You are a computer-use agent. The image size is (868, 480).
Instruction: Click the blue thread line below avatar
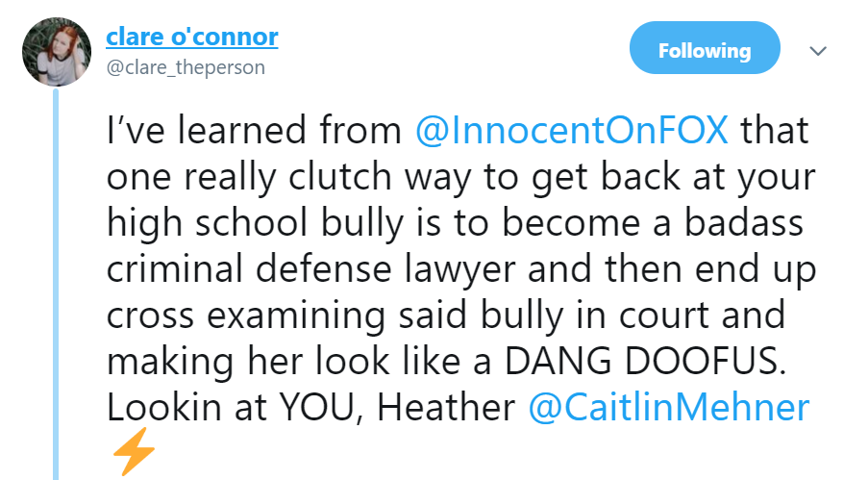57,289
